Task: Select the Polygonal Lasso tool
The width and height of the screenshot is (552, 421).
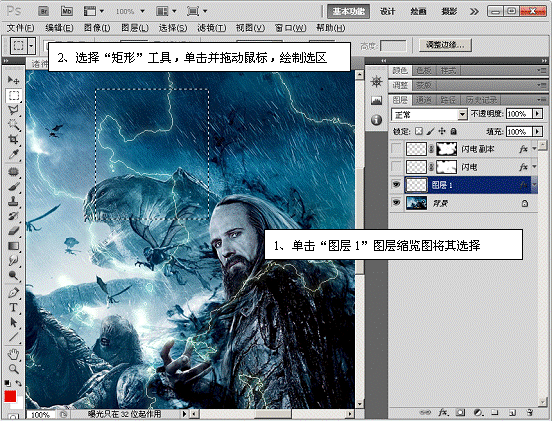Action: click(x=13, y=110)
